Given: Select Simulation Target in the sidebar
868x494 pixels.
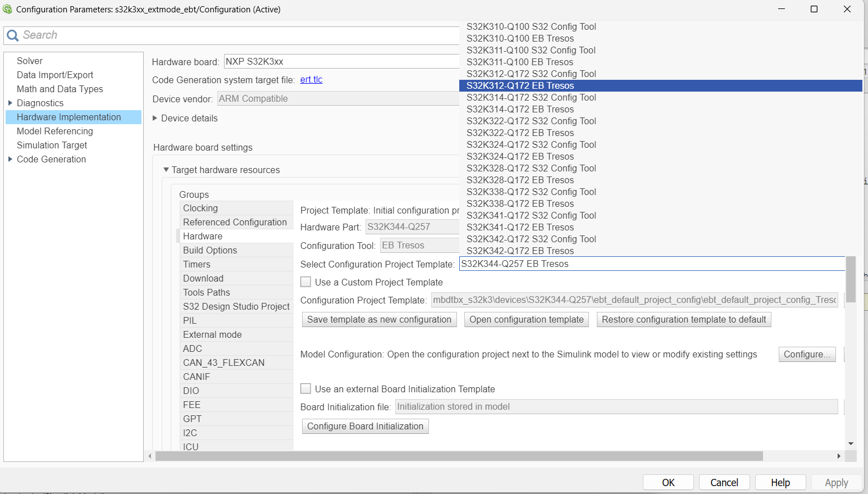Looking at the screenshot, I should click(x=52, y=145).
